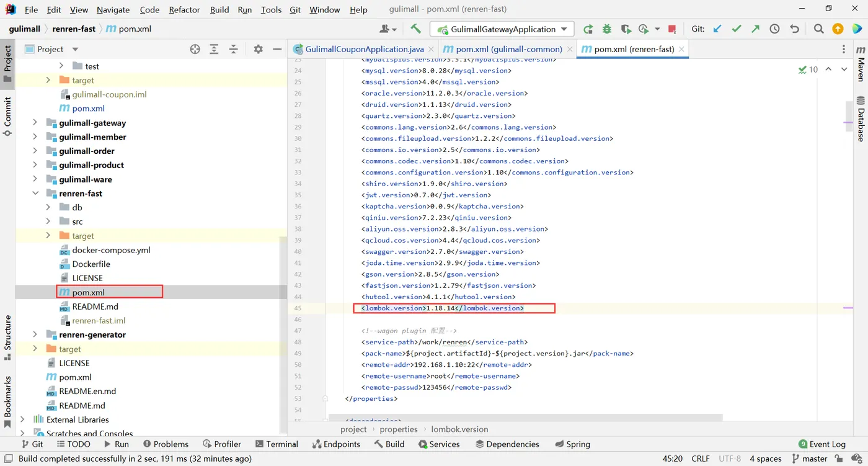The width and height of the screenshot is (868, 466).
Task: Go to next highlighted problem arrow
Action: (844, 69)
